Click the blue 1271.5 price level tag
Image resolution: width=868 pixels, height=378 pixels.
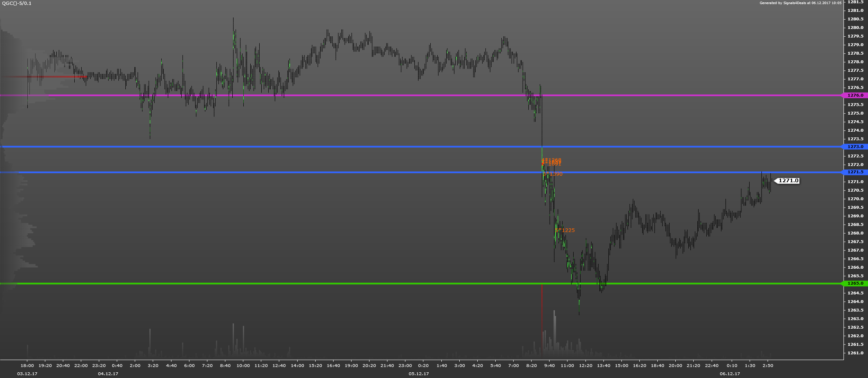(855, 172)
